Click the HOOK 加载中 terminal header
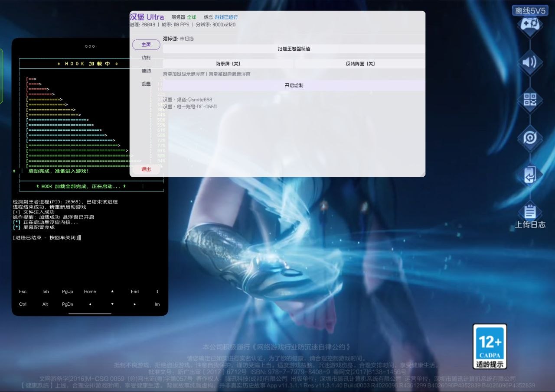555x392 pixels. click(88, 64)
